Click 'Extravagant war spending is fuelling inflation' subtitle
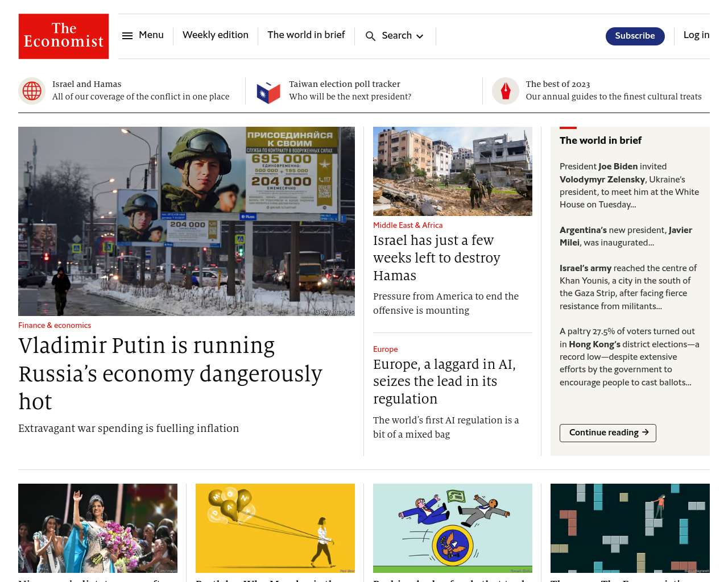 click(129, 429)
